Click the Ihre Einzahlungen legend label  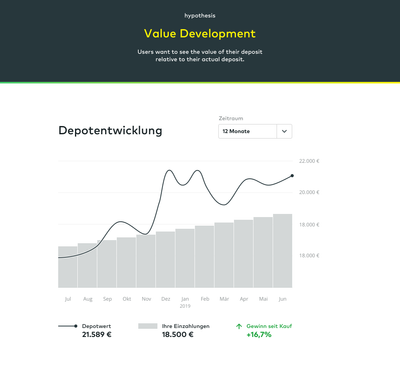pyautogui.click(x=186, y=326)
